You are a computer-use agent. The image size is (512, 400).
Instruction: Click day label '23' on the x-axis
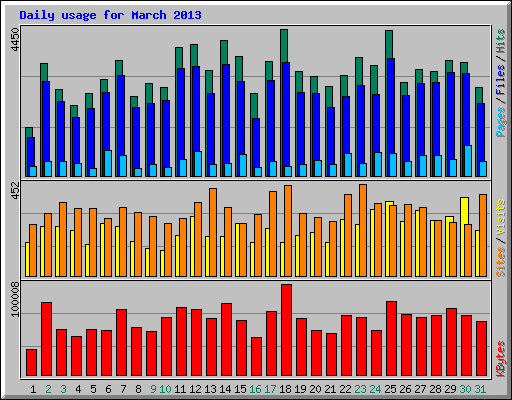pyautogui.click(x=360, y=389)
